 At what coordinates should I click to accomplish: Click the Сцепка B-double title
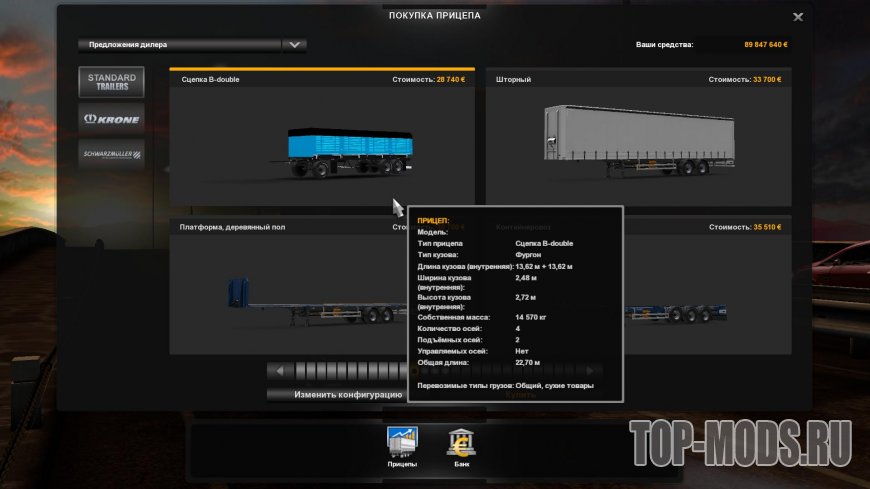210,79
